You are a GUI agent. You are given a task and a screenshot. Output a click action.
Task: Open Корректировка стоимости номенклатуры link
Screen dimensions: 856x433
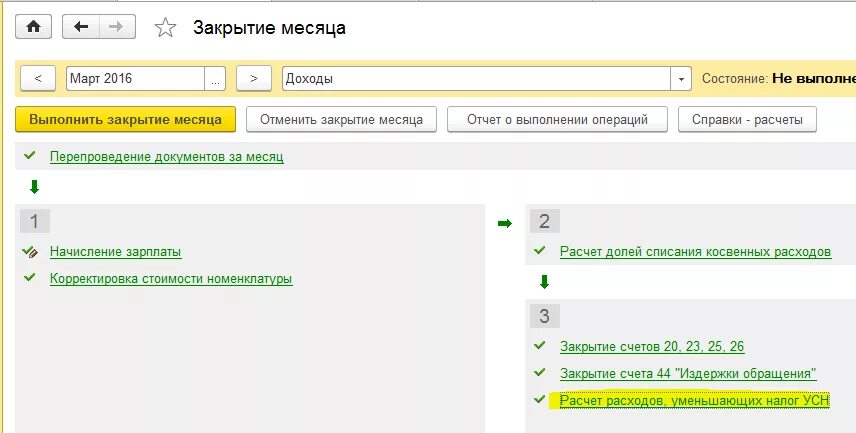(171, 278)
